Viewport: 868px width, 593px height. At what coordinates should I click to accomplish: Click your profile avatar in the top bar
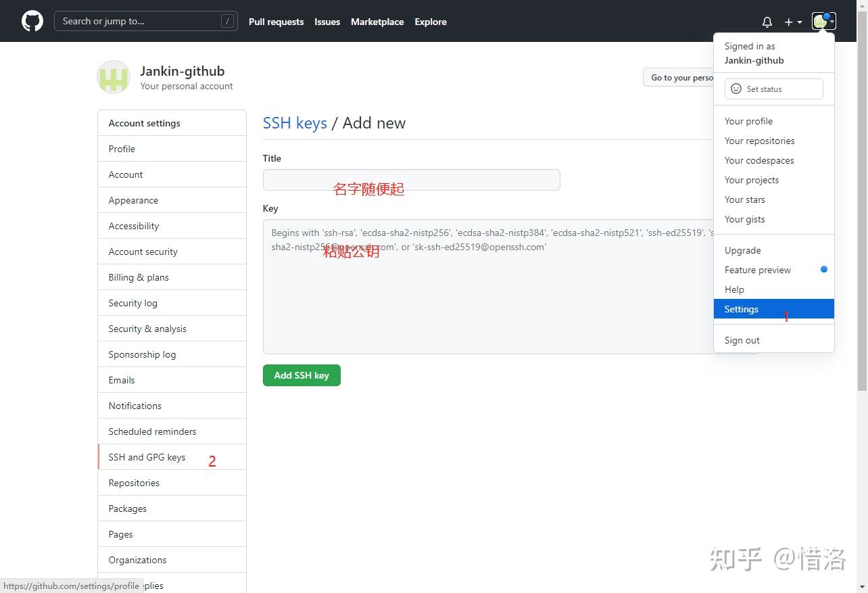point(819,21)
